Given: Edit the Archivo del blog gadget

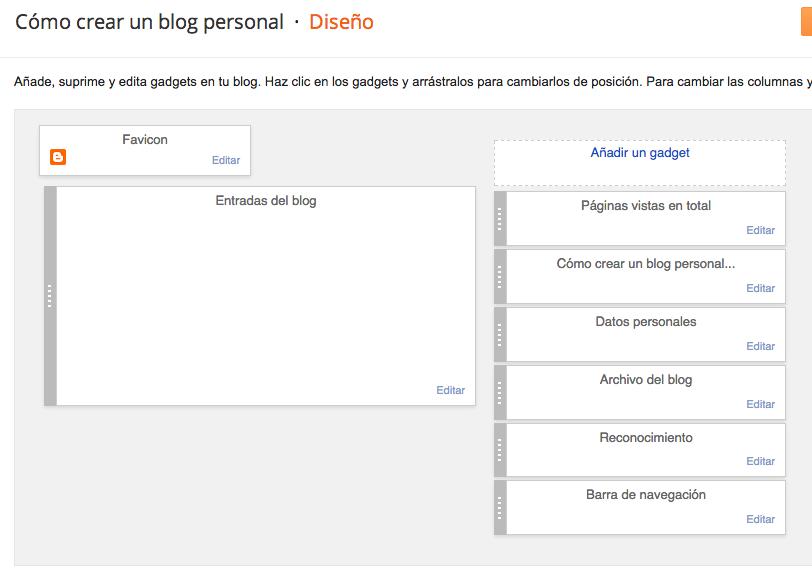Looking at the screenshot, I should 760,404.
